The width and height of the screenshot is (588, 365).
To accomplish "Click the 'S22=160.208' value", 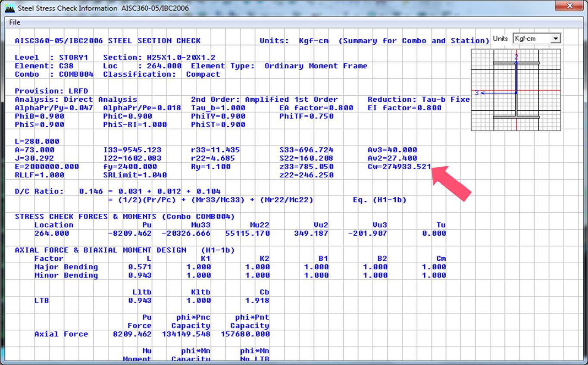I will (x=307, y=158).
